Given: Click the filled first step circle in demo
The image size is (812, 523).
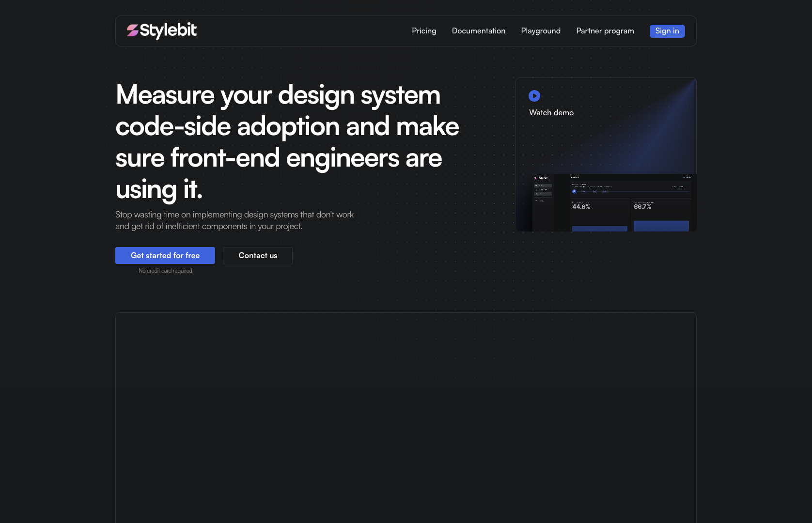Looking at the screenshot, I should [574, 192].
